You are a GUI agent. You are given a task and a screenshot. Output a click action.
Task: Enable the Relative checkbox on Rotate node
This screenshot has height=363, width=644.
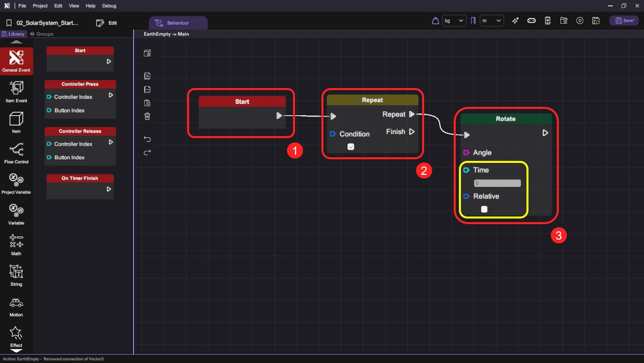[x=484, y=209]
